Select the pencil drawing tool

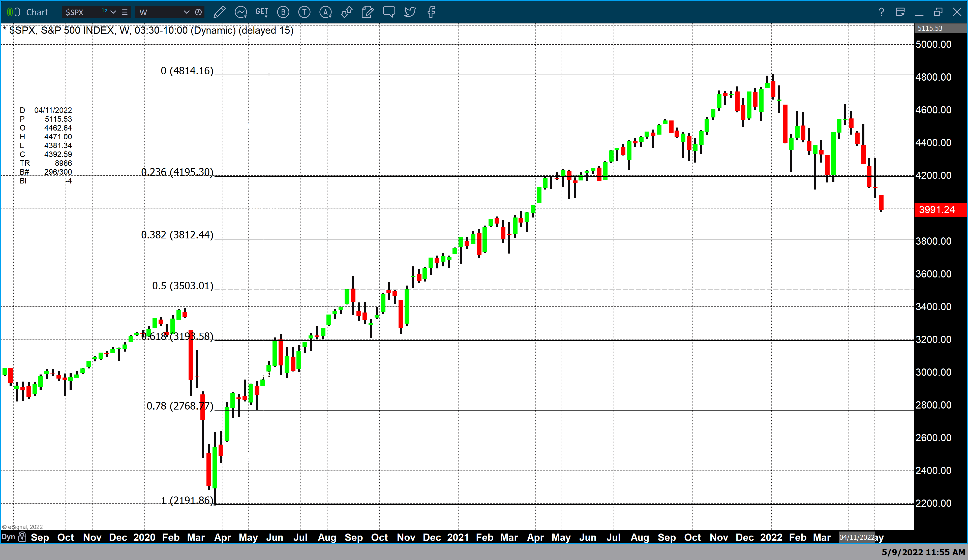coord(219,12)
